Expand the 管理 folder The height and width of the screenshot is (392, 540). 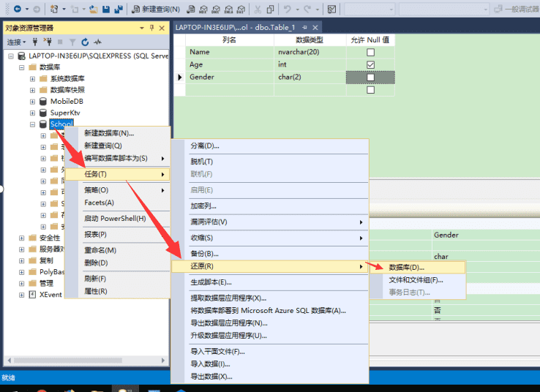point(22,283)
